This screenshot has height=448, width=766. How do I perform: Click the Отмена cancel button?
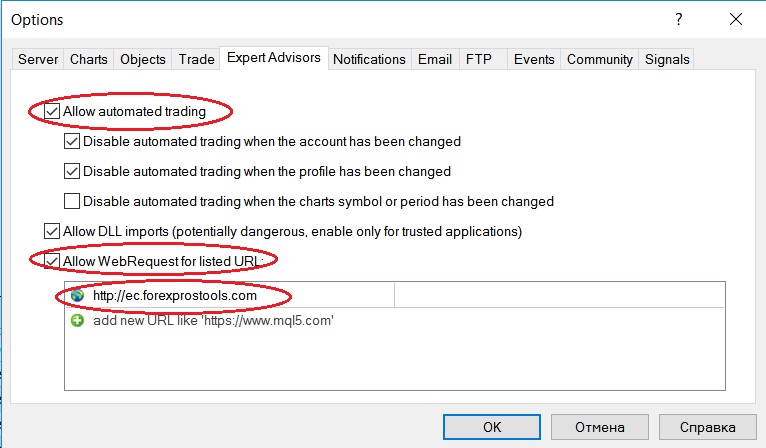(599, 426)
